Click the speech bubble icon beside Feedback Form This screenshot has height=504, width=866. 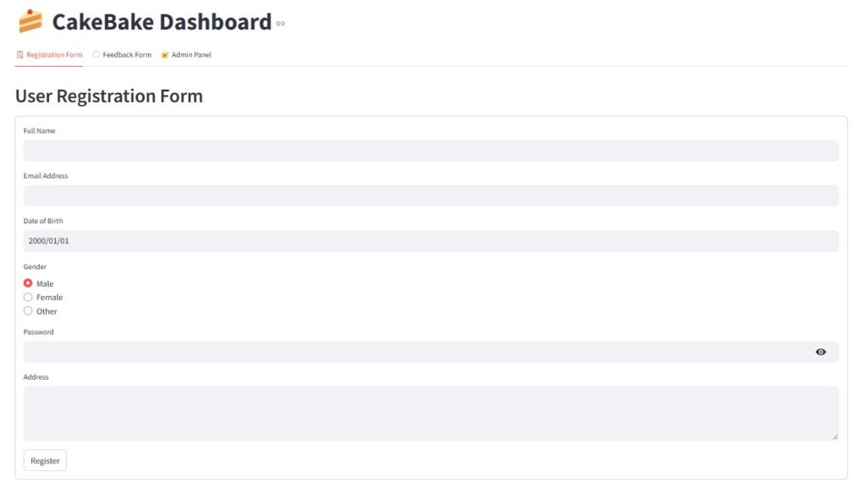click(96, 54)
